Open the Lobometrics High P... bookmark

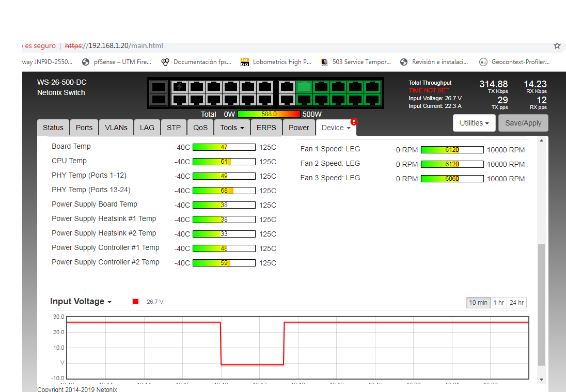[x=276, y=62]
